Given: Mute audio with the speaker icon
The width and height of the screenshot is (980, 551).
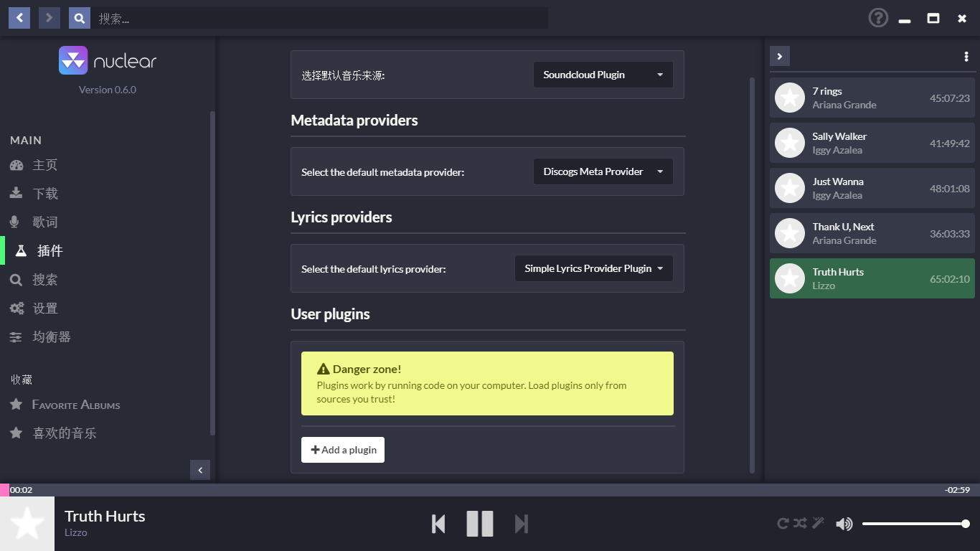Looking at the screenshot, I should click(844, 524).
